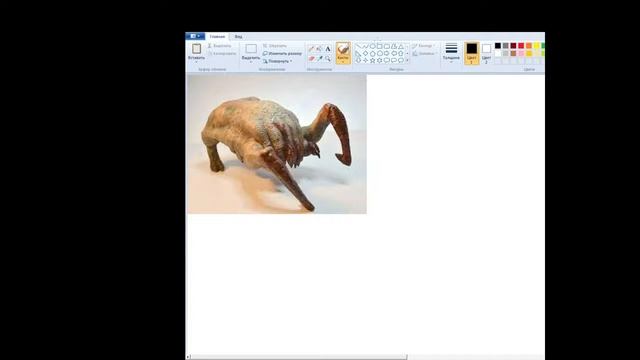Click the pasted creature picture on canvas

(277, 144)
